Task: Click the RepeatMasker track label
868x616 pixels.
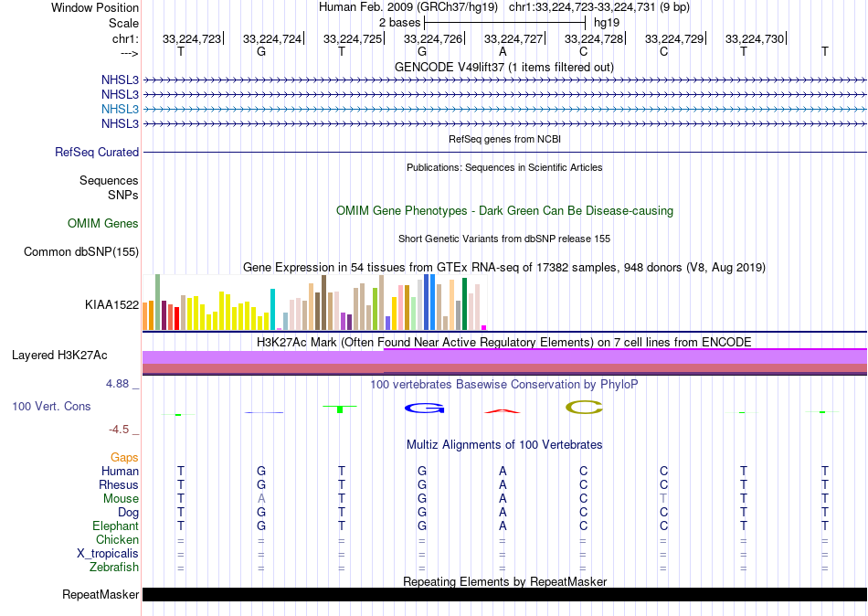Action: 101,595
